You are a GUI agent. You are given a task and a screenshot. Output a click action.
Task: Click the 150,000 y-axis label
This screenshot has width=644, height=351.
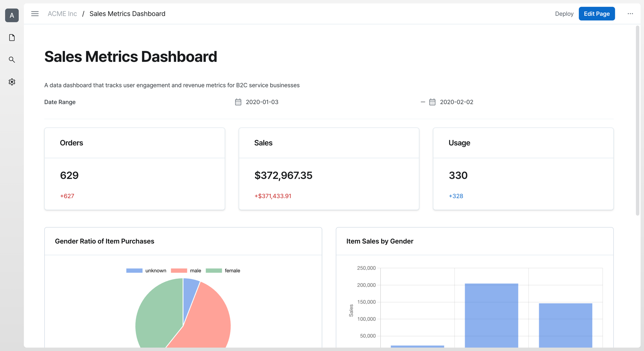pyautogui.click(x=366, y=302)
